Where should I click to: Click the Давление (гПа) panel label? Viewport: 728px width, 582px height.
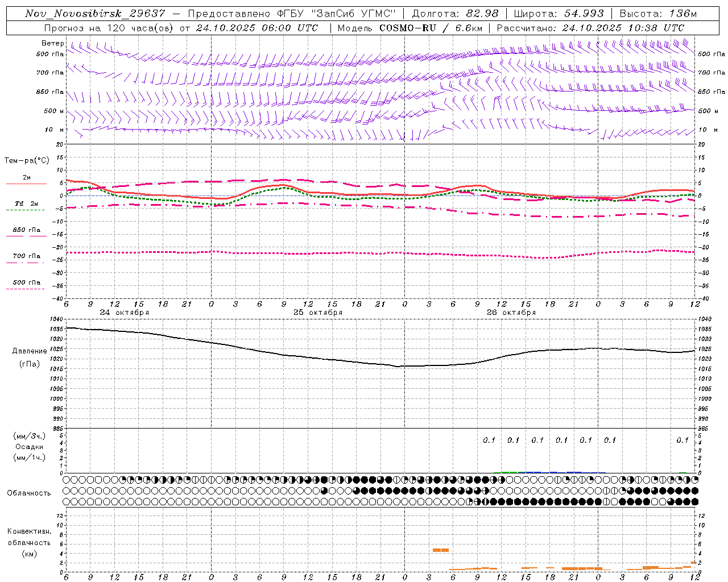30,357
